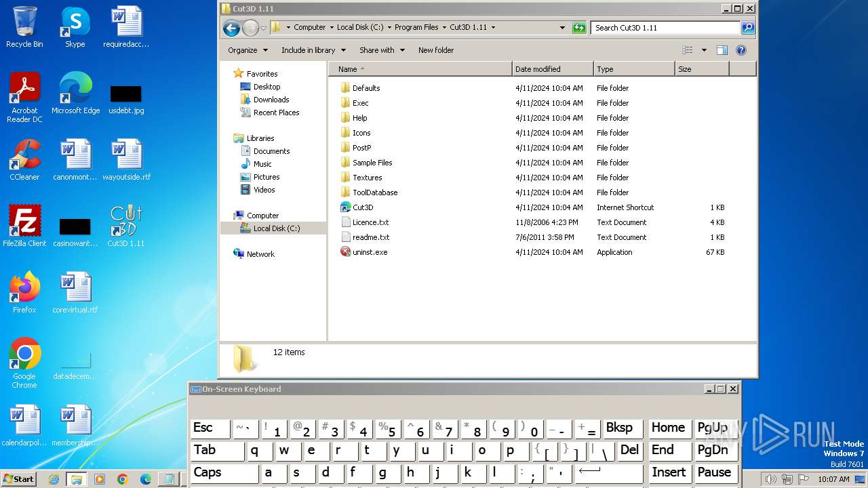Click the Tab key on keyboard
868x488 pixels.
point(217,451)
